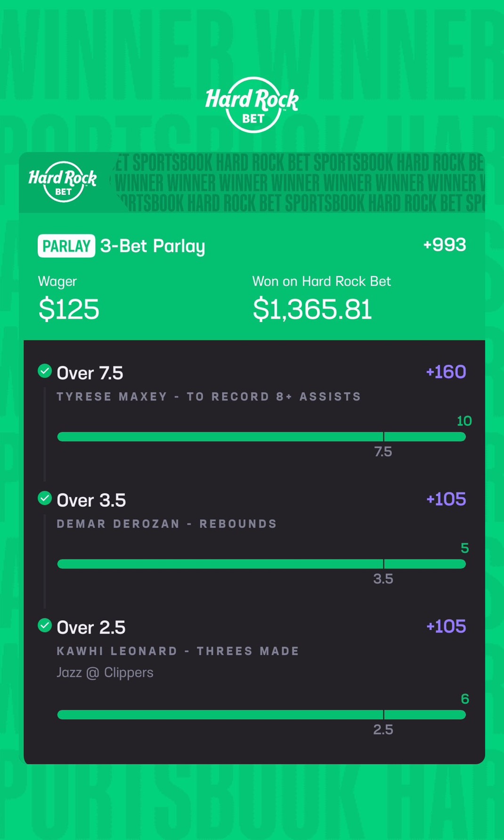The width and height of the screenshot is (504, 840).
Task: Click the +160 odds for Maxey leg
Action: click(x=446, y=372)
